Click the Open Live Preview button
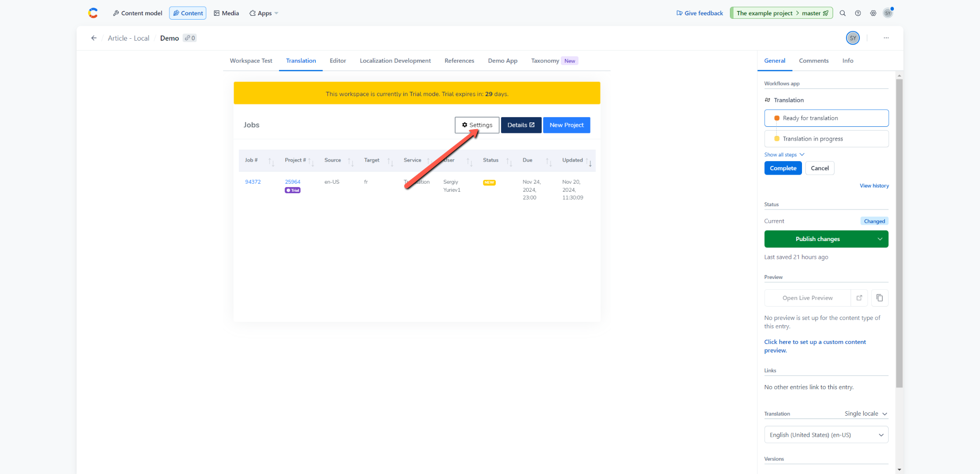Image resolution: width=980 pixels, height=474 pixels. 807,298
